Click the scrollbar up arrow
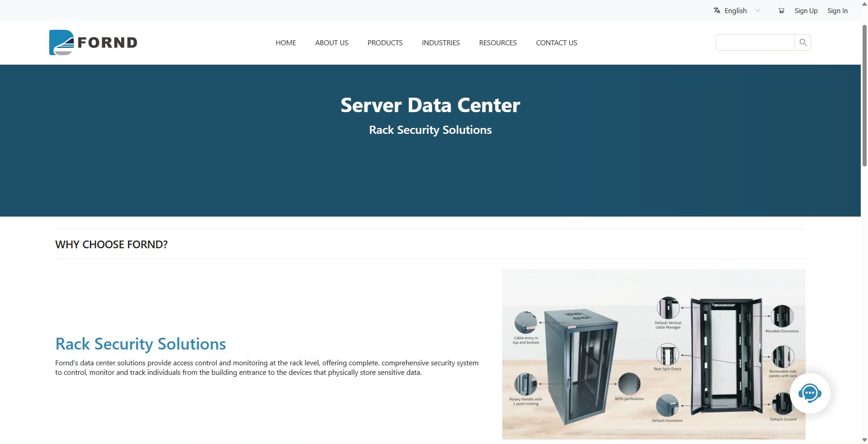 tap(863, 4)
